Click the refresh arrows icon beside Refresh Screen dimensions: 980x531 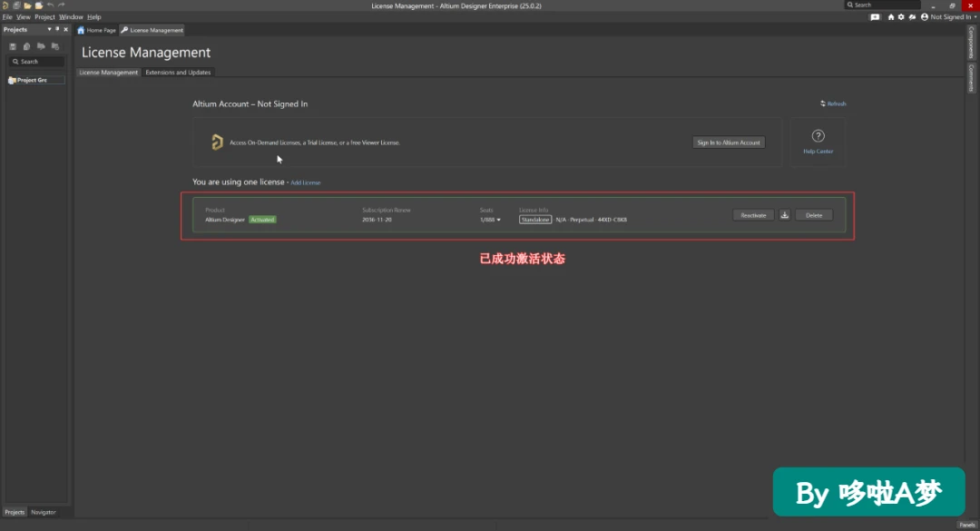[823, 103]
